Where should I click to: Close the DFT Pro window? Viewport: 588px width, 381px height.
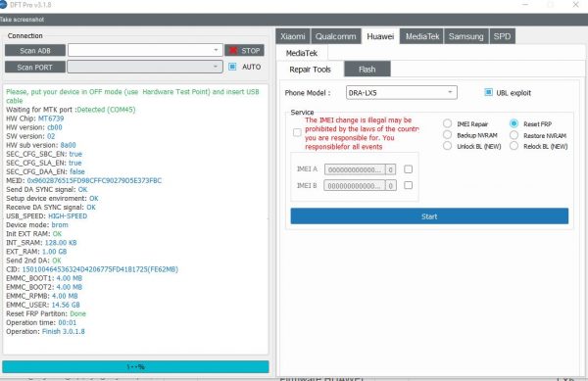575,5
